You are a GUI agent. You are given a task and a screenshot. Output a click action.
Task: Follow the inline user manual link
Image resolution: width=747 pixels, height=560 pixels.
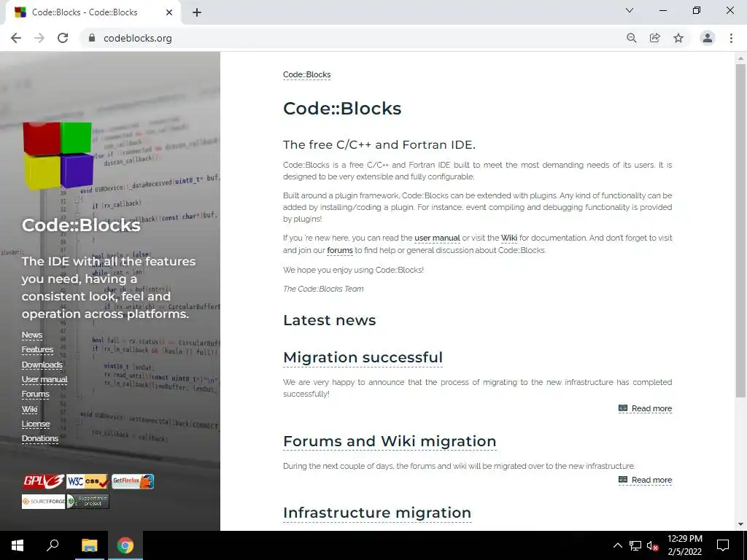coord(438,238)
